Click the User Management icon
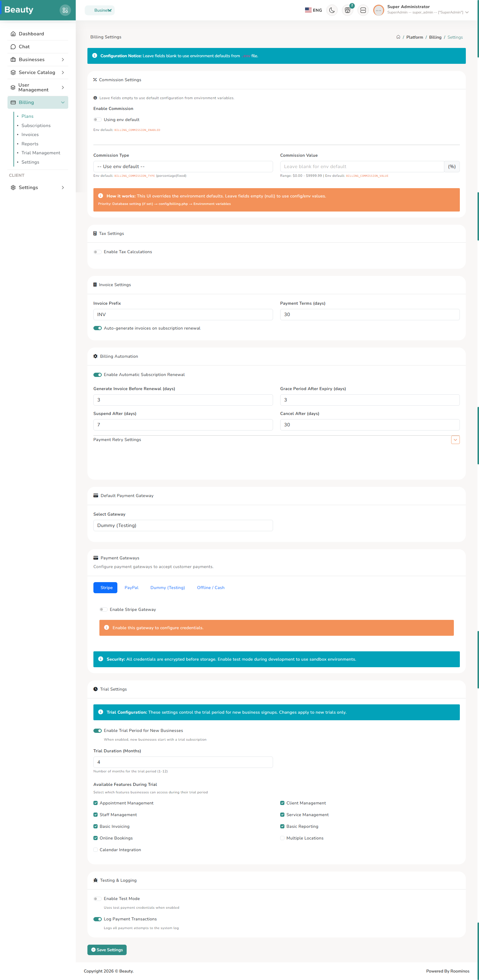Screen dimensions: 479x980 (13, 87)
